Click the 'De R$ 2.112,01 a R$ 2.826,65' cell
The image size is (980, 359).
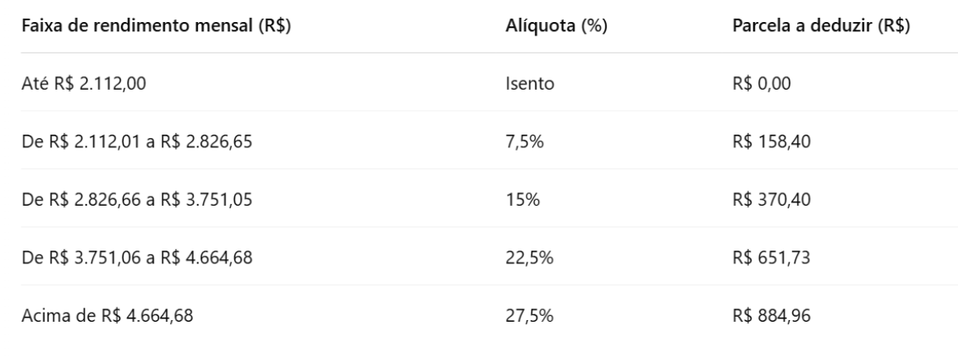137,141
